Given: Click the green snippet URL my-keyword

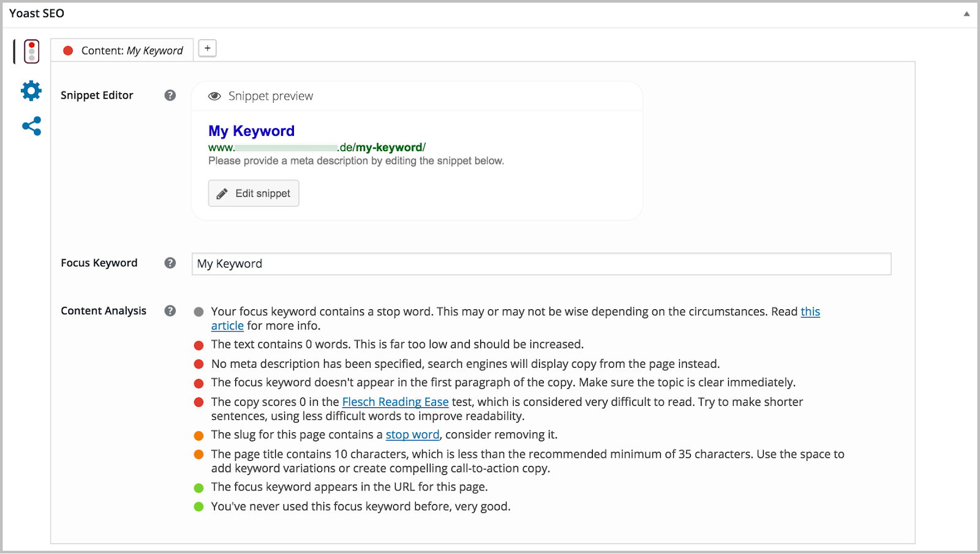Looking at the screenshot, I should (317, 148).
